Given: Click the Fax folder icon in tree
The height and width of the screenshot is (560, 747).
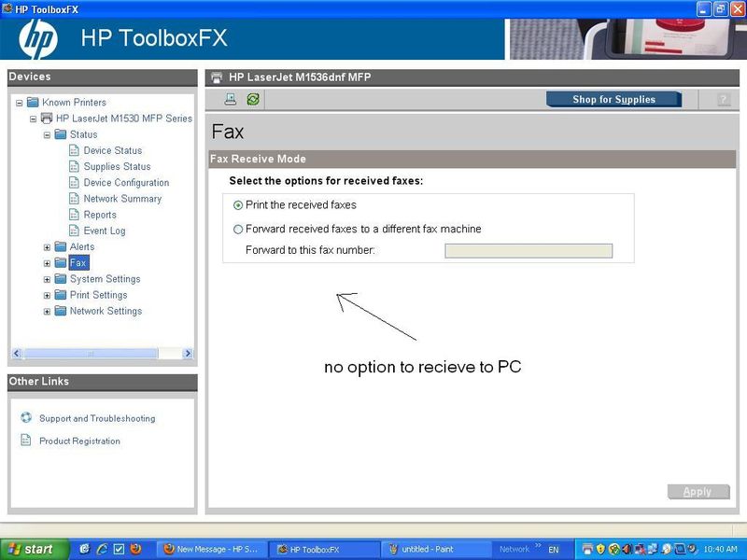Looking at the screenshot, I should [x=61, y=263].
